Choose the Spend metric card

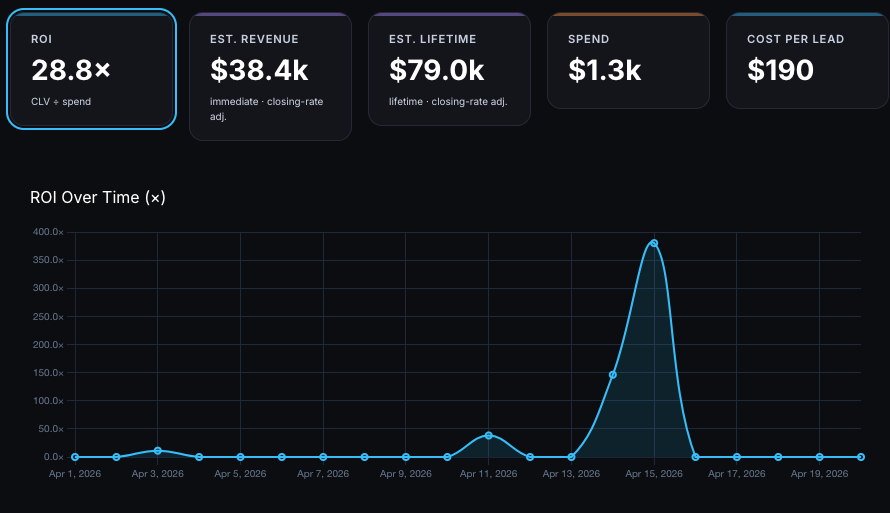coord(628,61)
